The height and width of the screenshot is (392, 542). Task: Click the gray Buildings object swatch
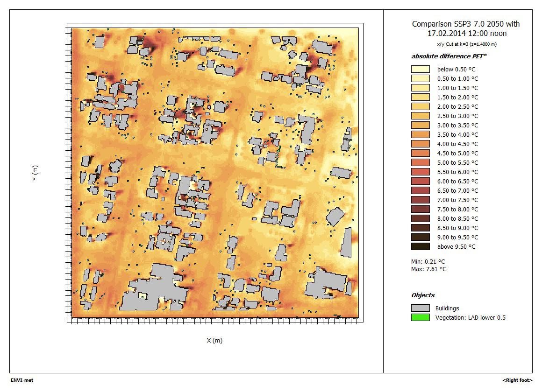pos(421,308)
